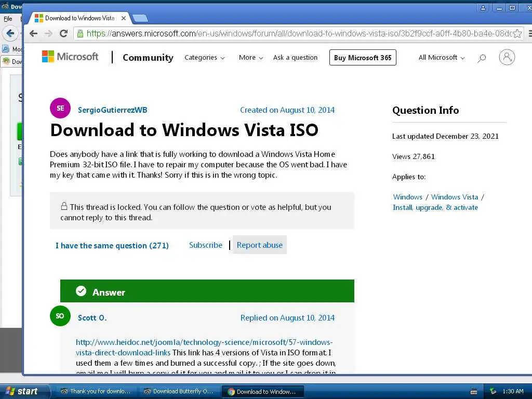Open the Microsoft logo home link
532x399 pixels.
(x=70, y=57)
